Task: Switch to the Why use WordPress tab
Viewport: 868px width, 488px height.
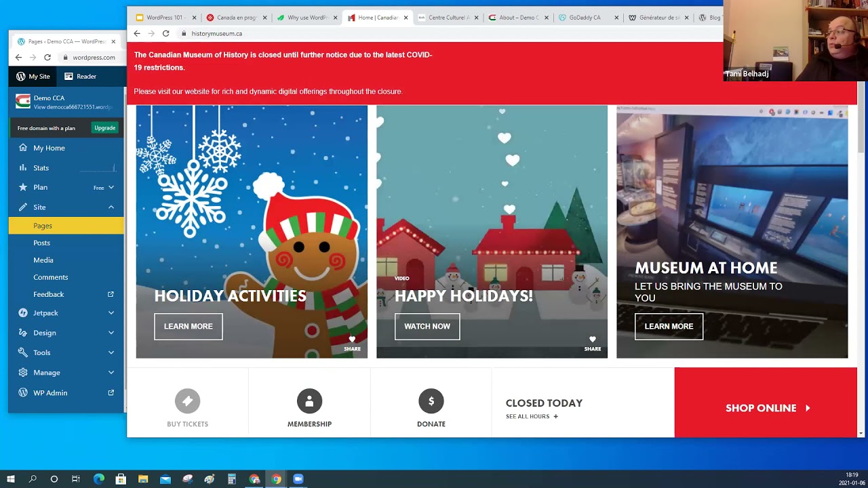Action: pos(307,18)
